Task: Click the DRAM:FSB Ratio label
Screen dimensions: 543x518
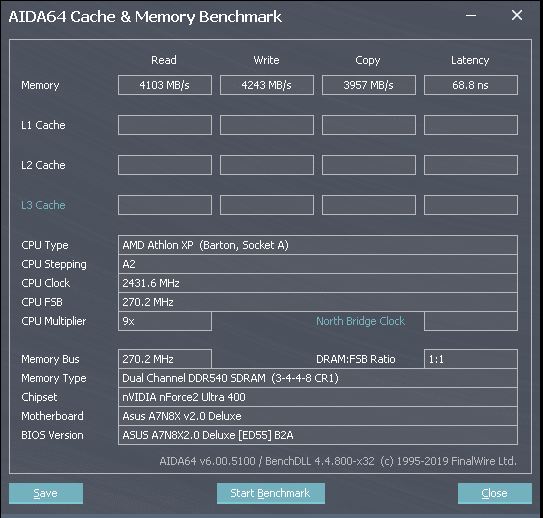Action: (356, 359)
